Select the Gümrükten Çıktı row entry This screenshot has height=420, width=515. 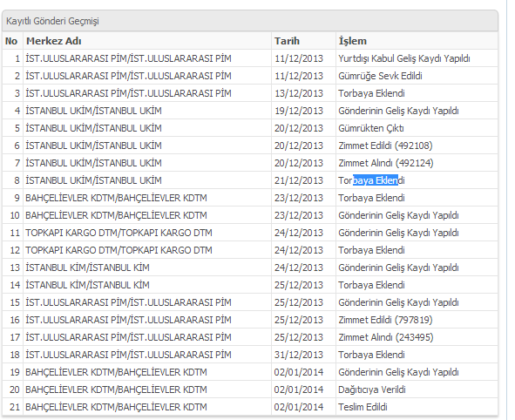(371, 128)
